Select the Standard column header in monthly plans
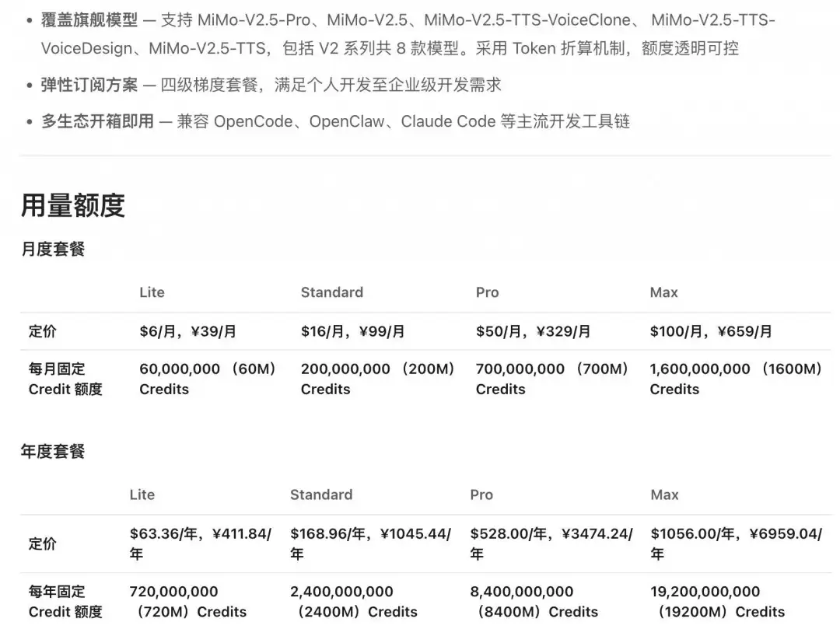Viewport: 840px width, 636px height. tap(331, 292)
